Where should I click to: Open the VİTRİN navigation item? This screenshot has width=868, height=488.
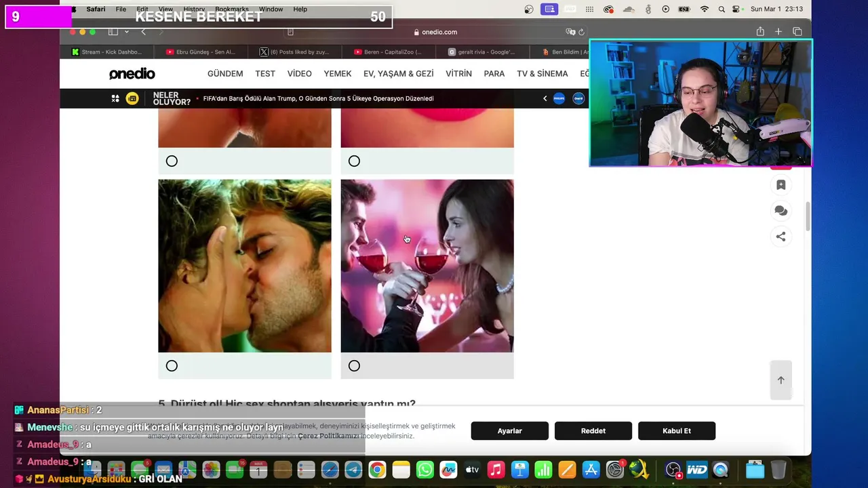pyautogui.click(x=459, y=74)
